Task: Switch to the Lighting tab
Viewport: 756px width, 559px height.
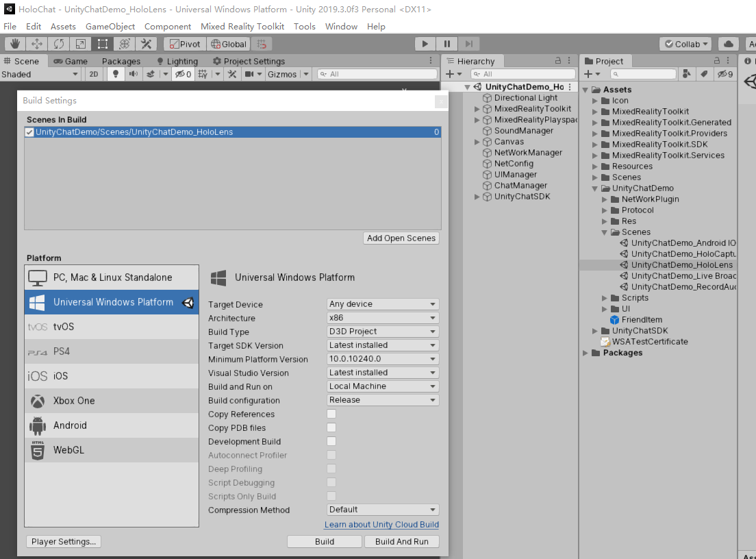Action: coord(178,61)
